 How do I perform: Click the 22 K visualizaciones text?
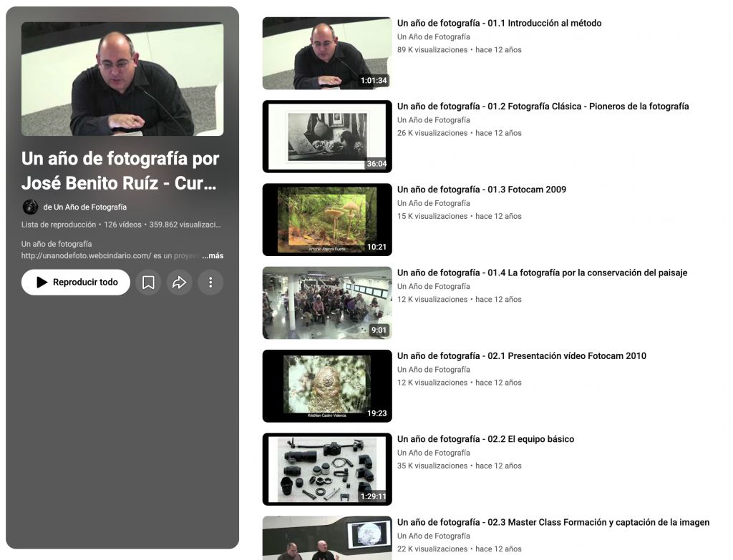pos(432,549)
